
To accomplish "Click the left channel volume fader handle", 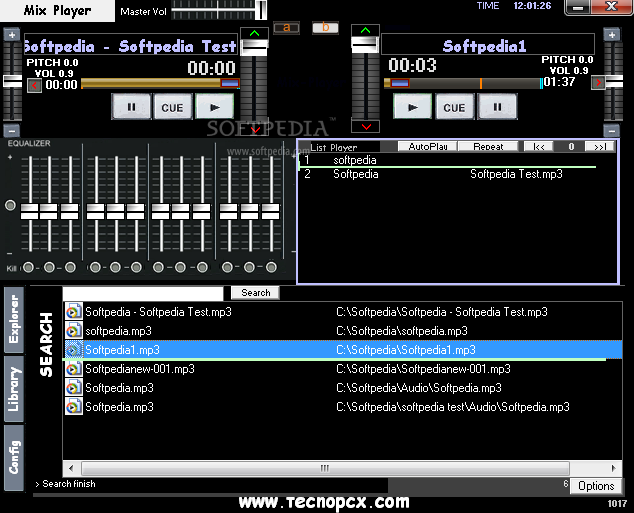I will [x=254, y=48].
